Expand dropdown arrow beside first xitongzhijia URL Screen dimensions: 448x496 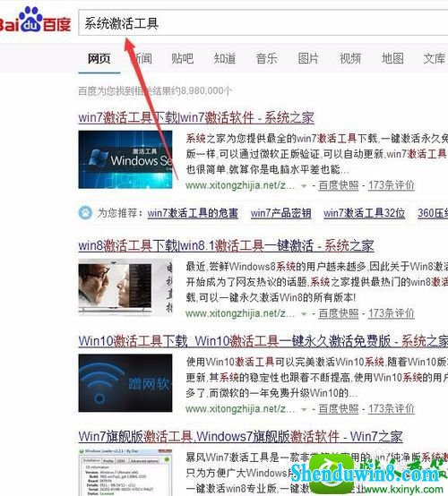[x=304, y=186]
